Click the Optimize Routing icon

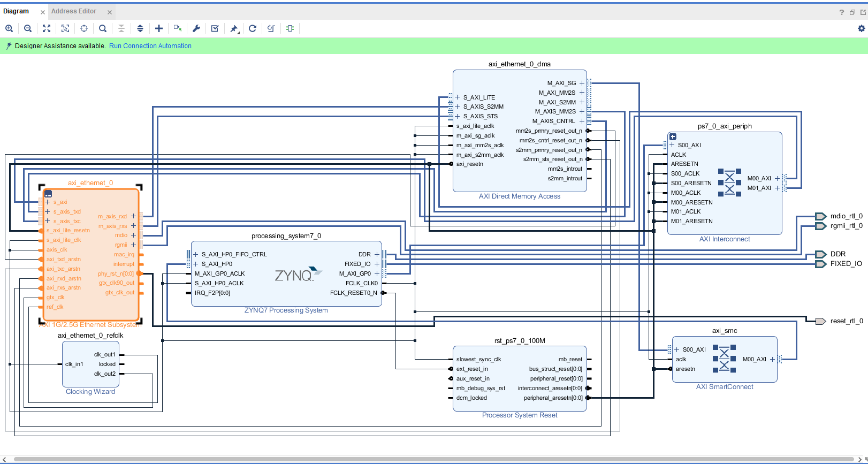click(x=271, y=28)
